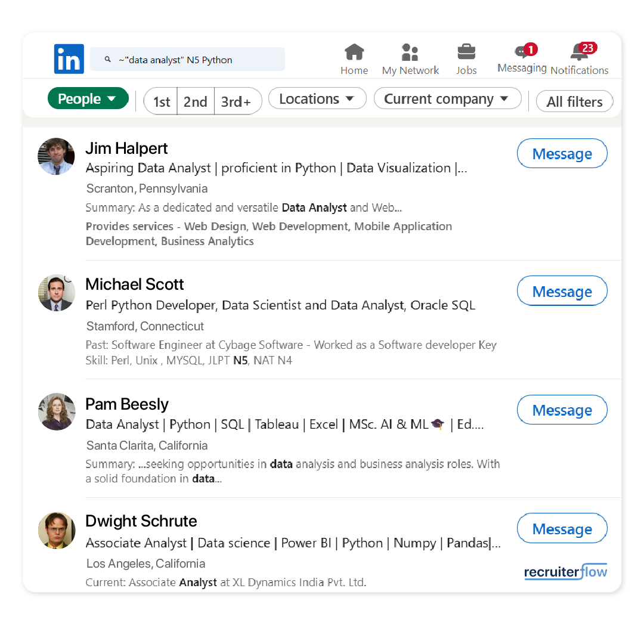Click the search magnifier icon

[x=108, y=60]
